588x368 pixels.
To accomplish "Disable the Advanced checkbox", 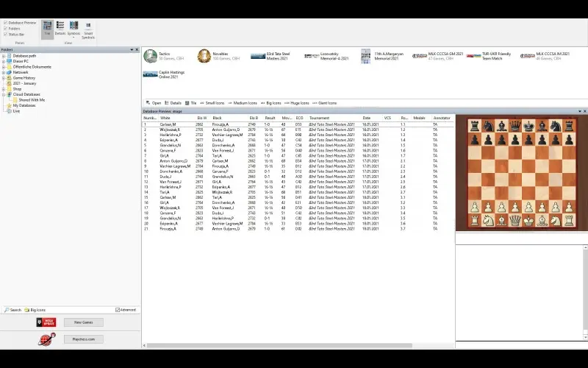I will [x=118, y=310].
